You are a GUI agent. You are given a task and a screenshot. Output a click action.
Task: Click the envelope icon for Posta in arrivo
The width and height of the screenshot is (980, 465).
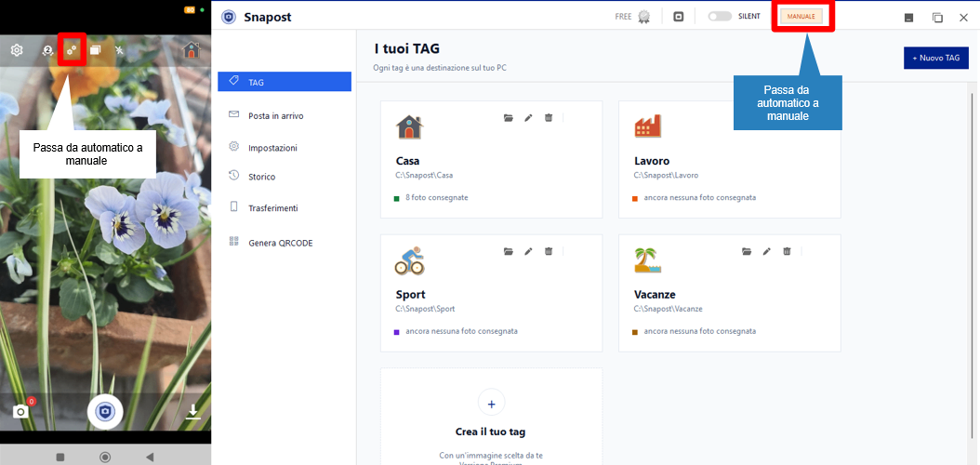(x=234, y=114)
